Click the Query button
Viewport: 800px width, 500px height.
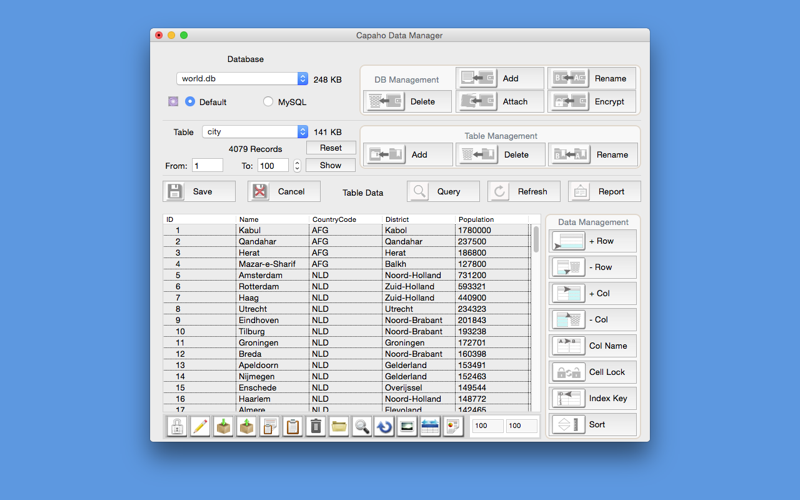click(x=443, y=191)
